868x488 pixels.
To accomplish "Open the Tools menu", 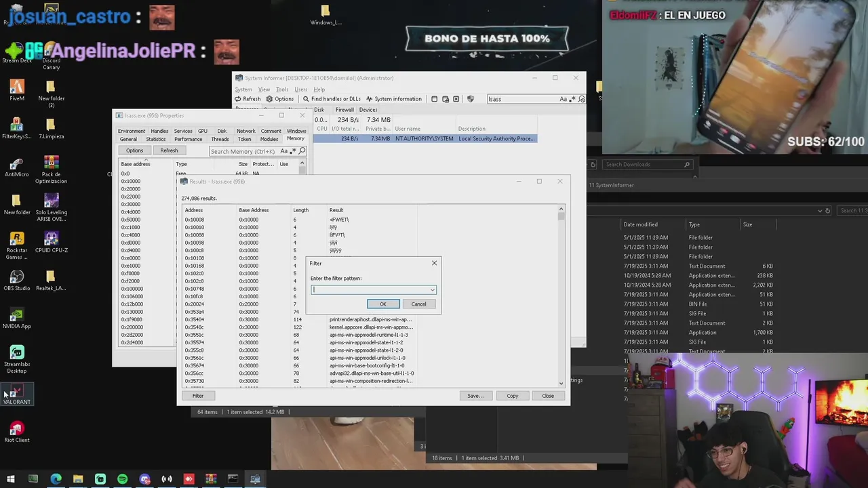I will 282,89.
